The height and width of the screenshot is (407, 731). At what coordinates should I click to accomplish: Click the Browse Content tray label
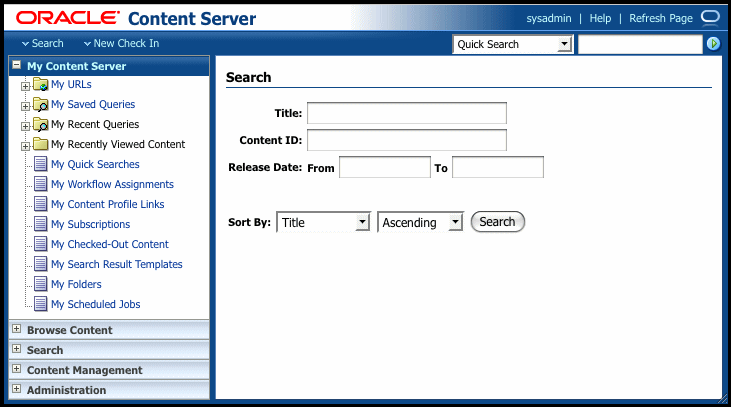tap(69, 331)
